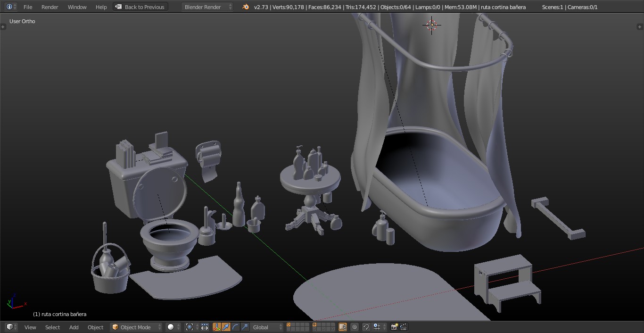
Task: Open the Object Mode dropdown
Action: tap(136, 327)
